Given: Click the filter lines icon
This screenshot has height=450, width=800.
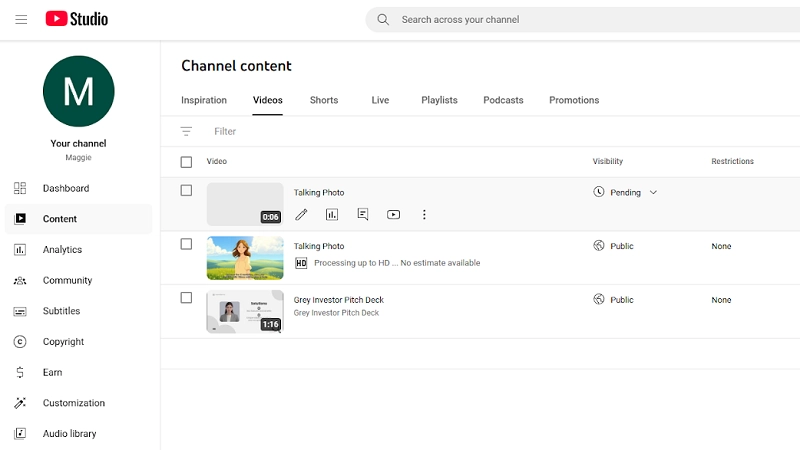Looking at the screenshot, I should tap(186, 131).
